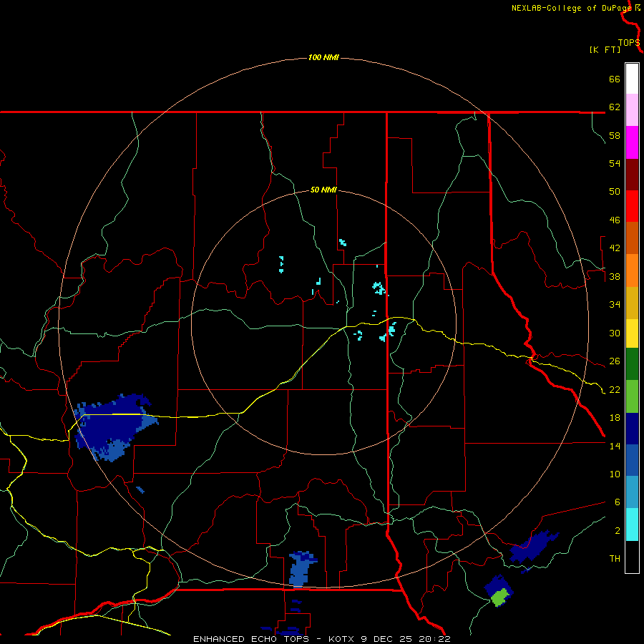Click the legend value 14
The width and height of the screenshot is (644, 644).
click(x=615, y=446)
